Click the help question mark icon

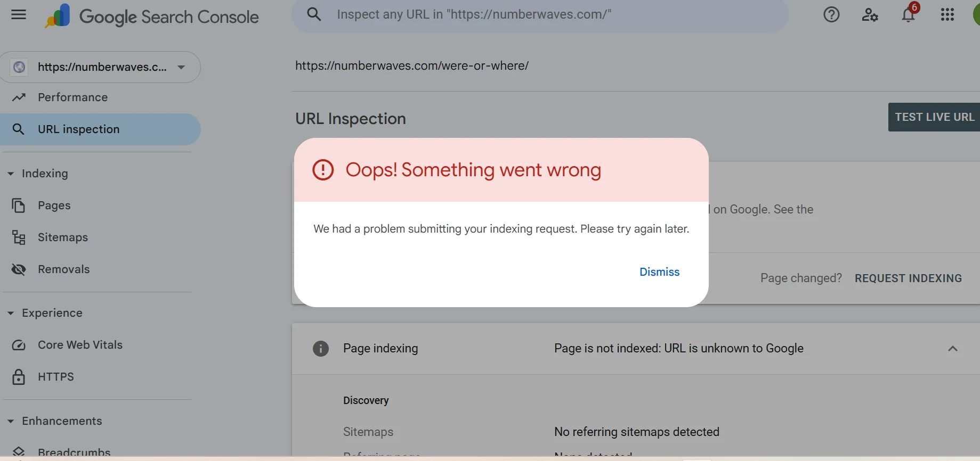point(831,14)
